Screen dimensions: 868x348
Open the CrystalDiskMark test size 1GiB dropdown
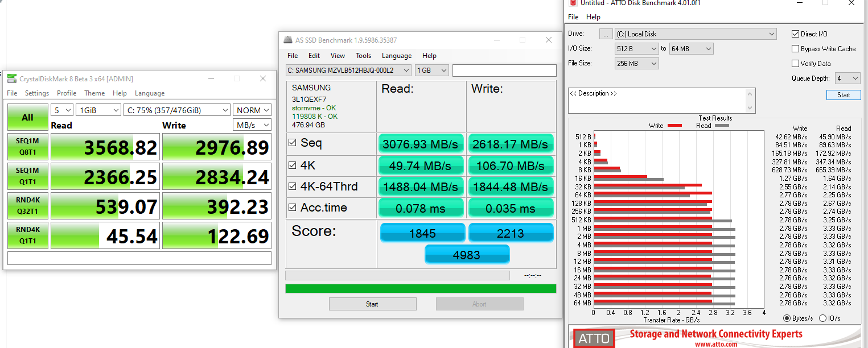pos(100,110)
